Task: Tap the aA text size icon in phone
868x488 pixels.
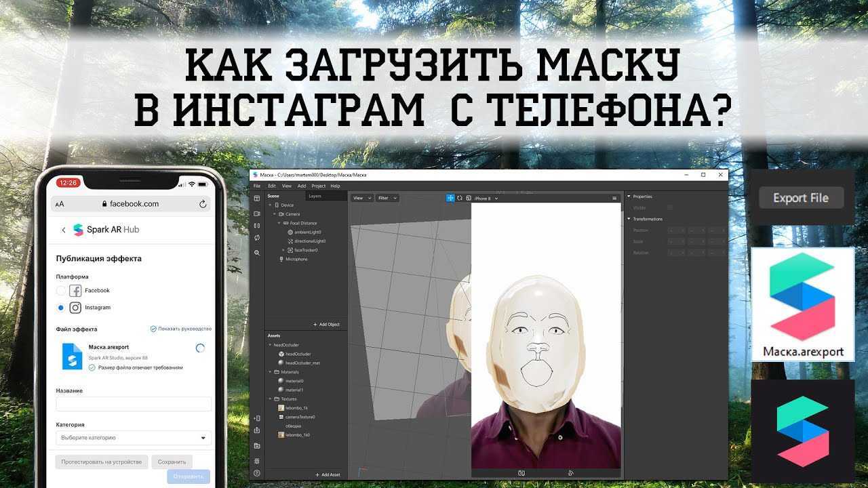Action: click(x=60, y=204)
